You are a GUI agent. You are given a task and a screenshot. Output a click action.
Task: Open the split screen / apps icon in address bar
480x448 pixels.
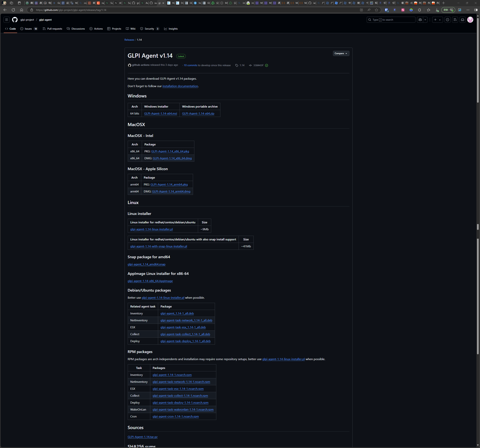(361, 10)
